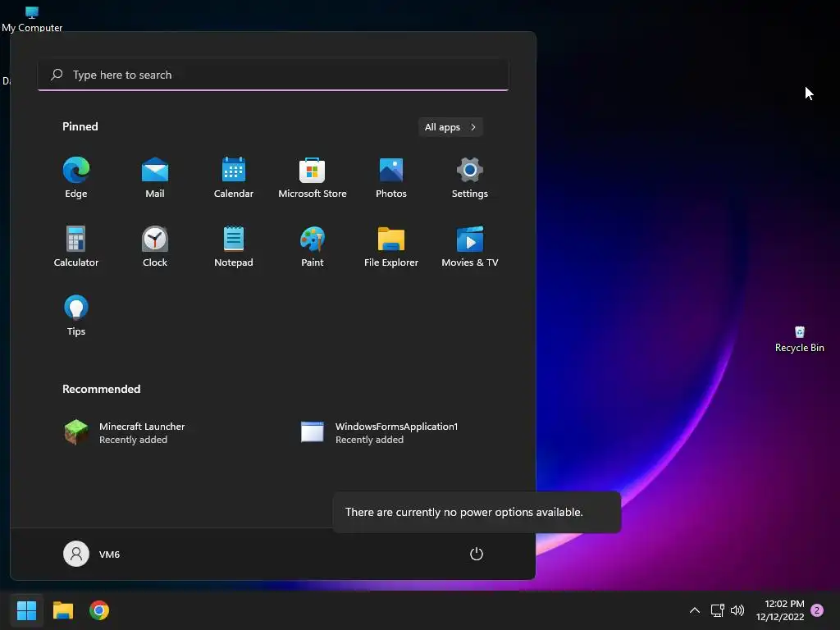This screenshot has height=630, width=840.
Task: Click the Pinned section heading
Action: click(x=80, y=126)
